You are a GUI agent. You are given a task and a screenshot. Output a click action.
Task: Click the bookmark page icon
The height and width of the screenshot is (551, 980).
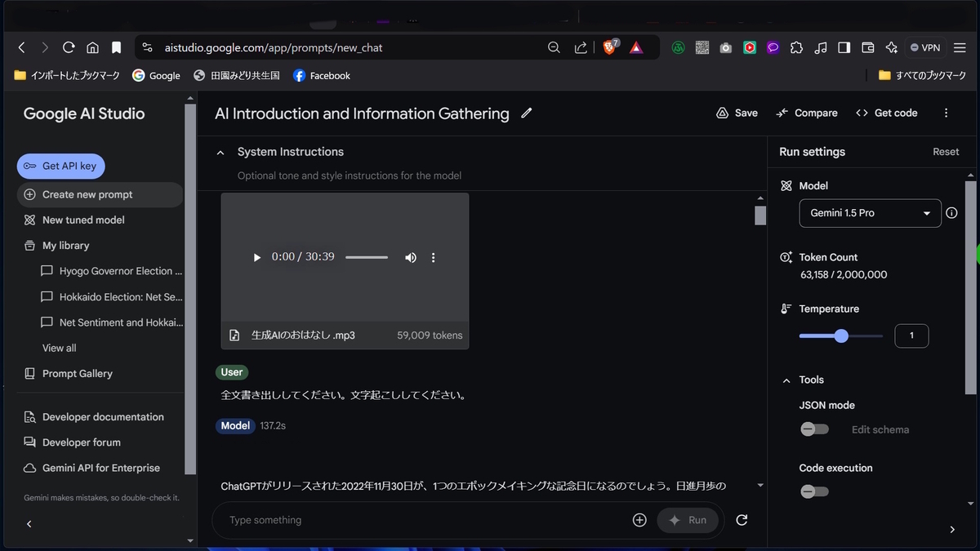coord(116,47)
